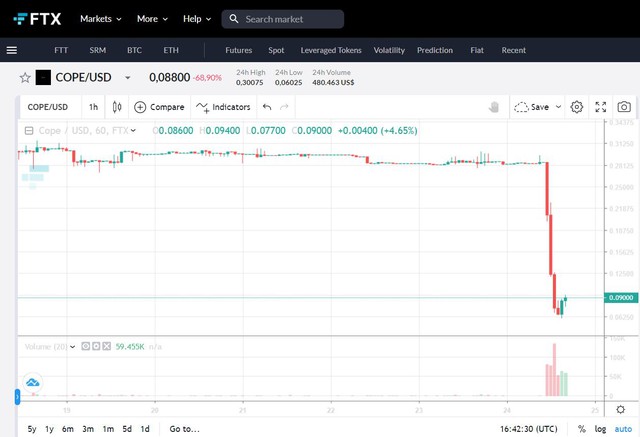Open the Fiat tab
This screenshot has height=437, width=640.
[x=477, y=50]
